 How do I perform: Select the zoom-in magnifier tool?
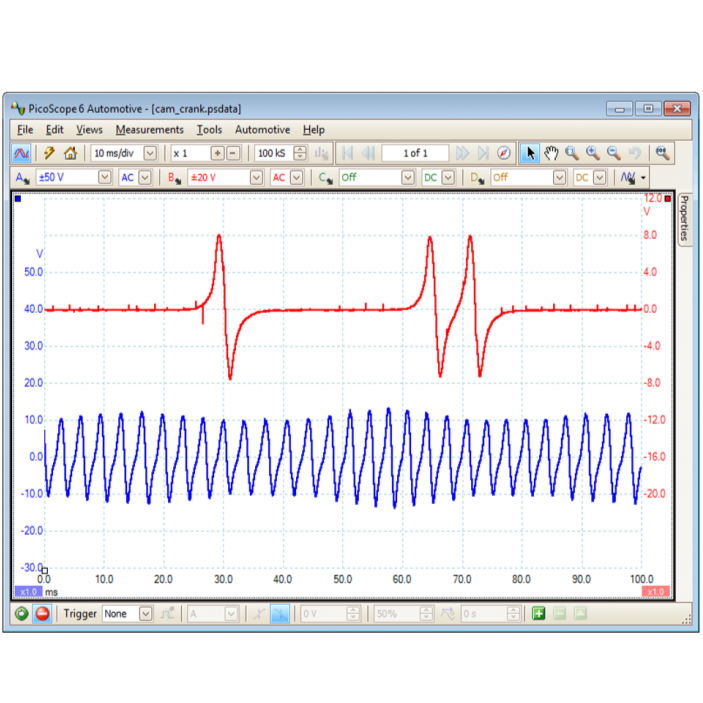[x=593, y=153]
